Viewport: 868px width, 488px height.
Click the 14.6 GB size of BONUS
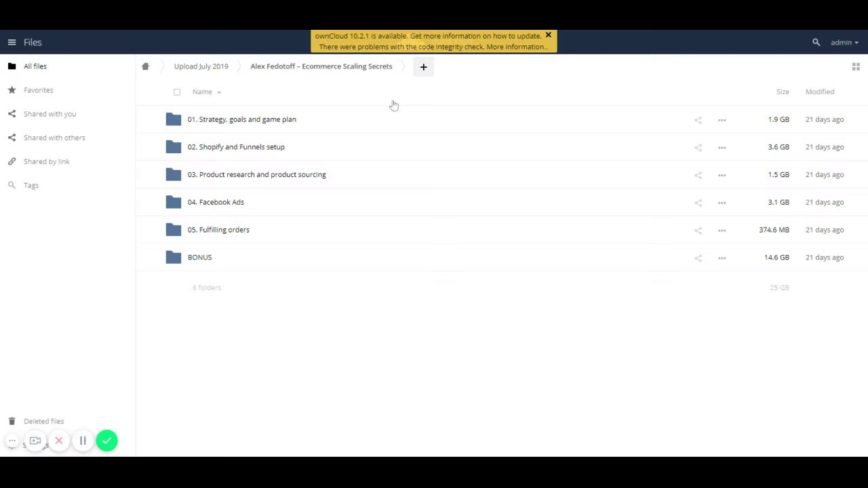(776, 258)
